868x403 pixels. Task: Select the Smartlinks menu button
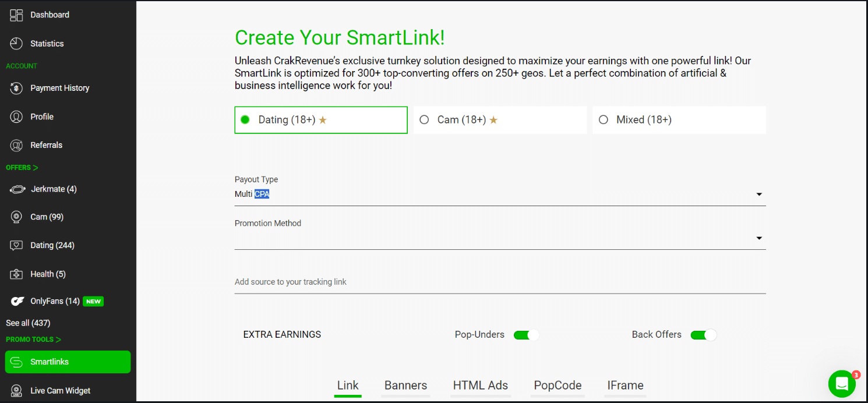[68, 362]
